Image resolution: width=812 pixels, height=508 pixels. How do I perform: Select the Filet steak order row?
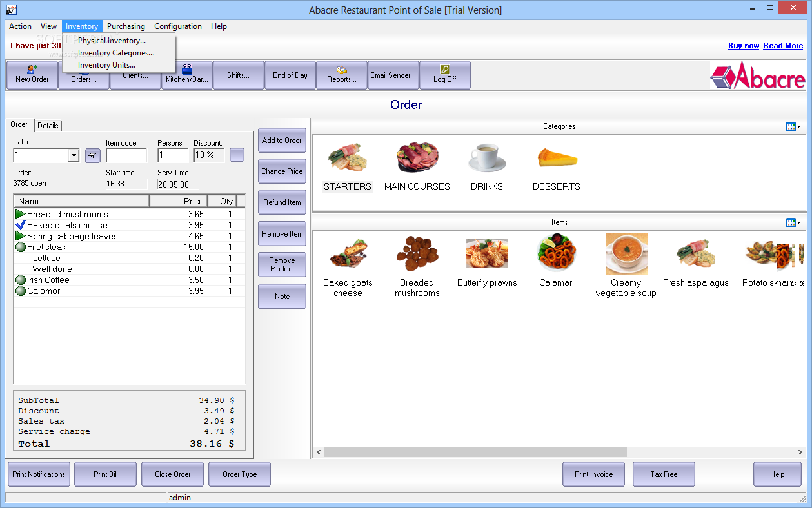(130, 247)
